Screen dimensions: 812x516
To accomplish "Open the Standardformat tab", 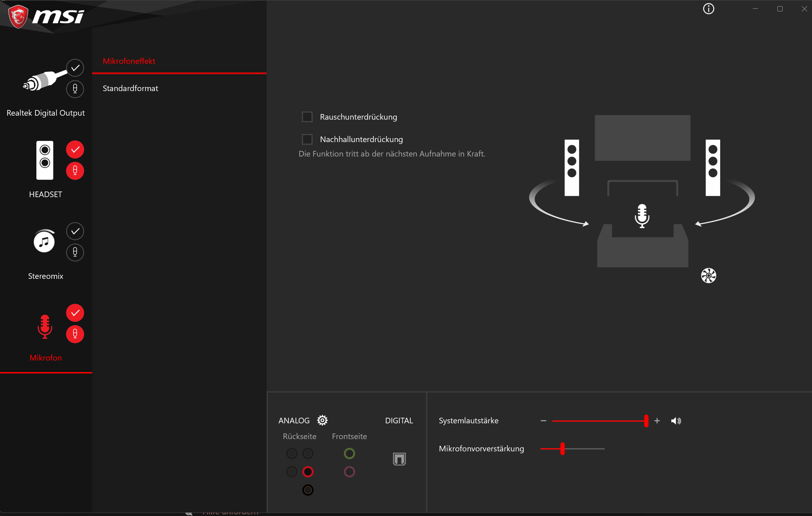I will point(130,88).
